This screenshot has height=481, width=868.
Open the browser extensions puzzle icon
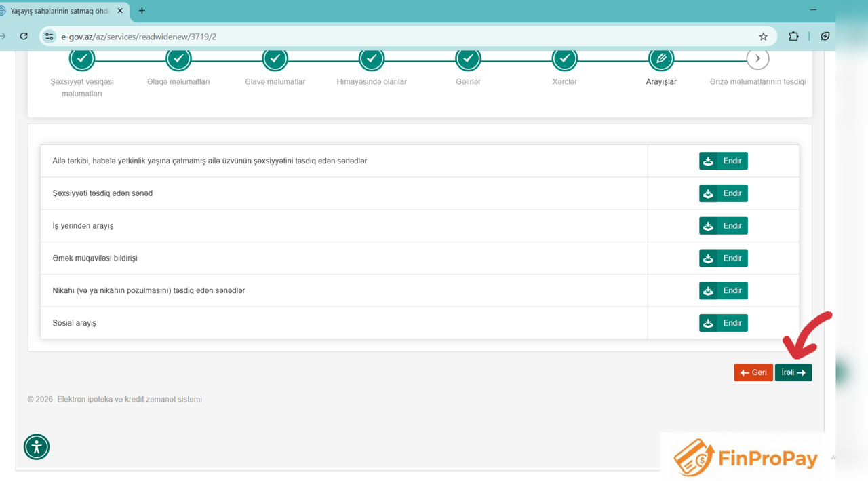coord(793,37)
